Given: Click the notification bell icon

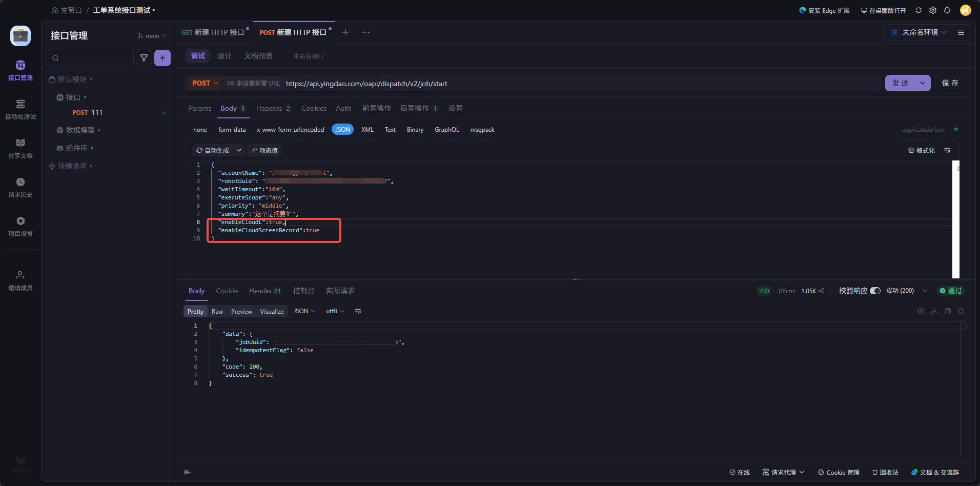Looking at the screenshot, I should [x=947, y=10].
